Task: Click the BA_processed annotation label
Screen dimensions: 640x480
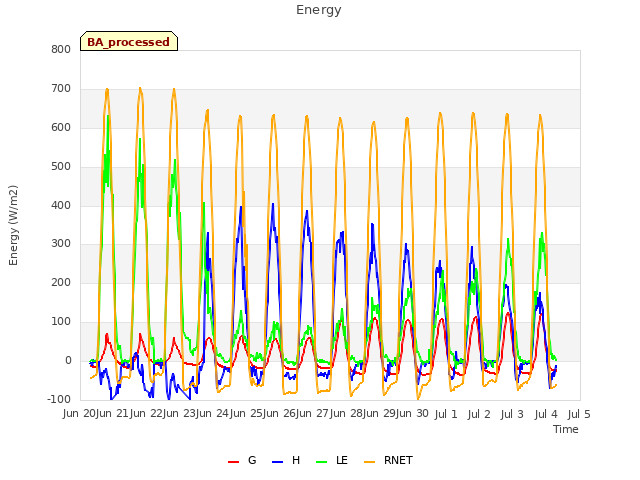Action: coord(129,41)
